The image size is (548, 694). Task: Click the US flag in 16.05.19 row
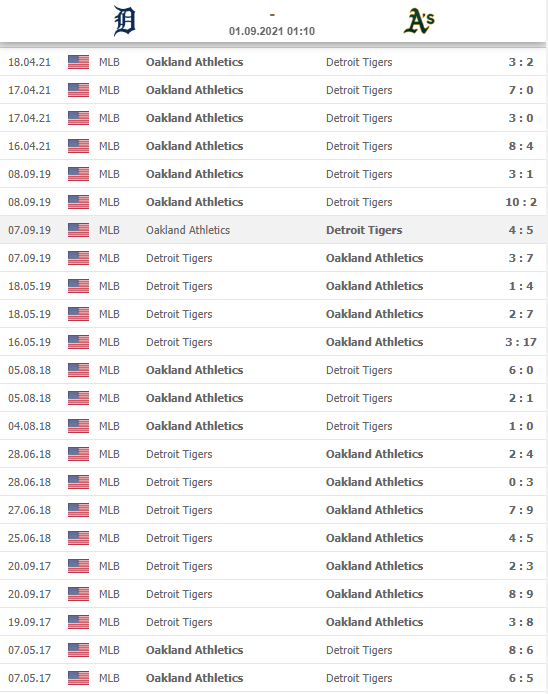78,342
